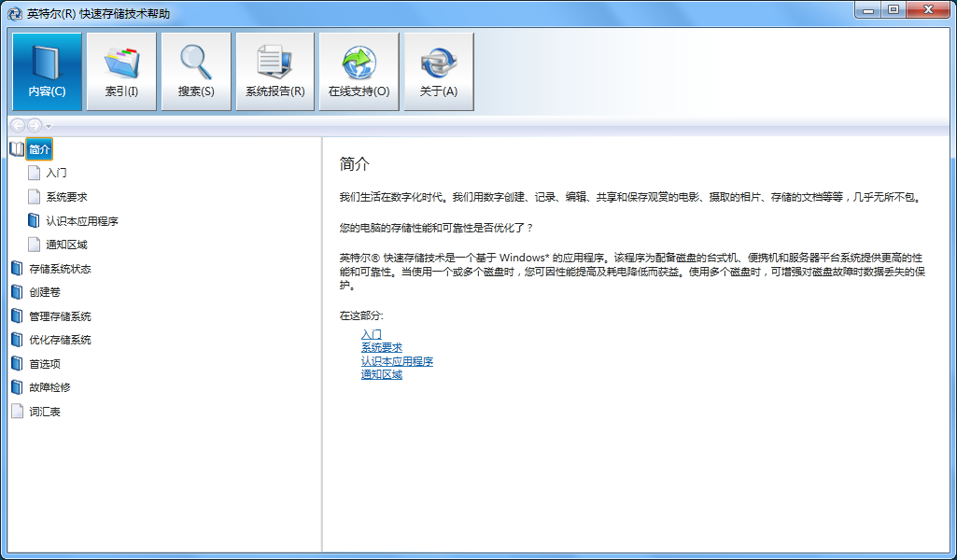Select the 存储系统状态 topic
The height and width of the screenshot is (560, 957).
[x=60, y=269]
